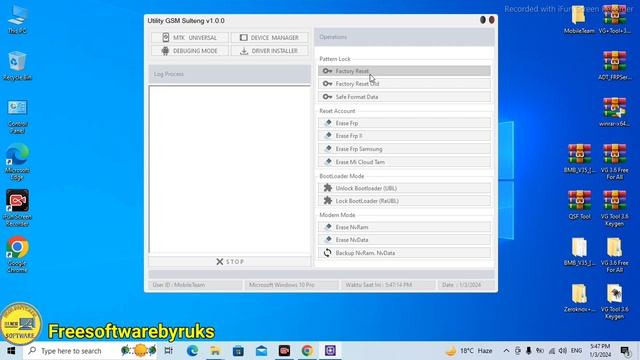Click the User ID MobileTeam status entry

(x=195, y=285)
